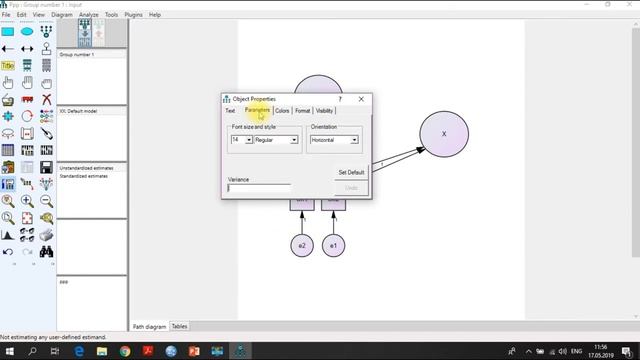Switch to the Tables tab at bottom

179,326
